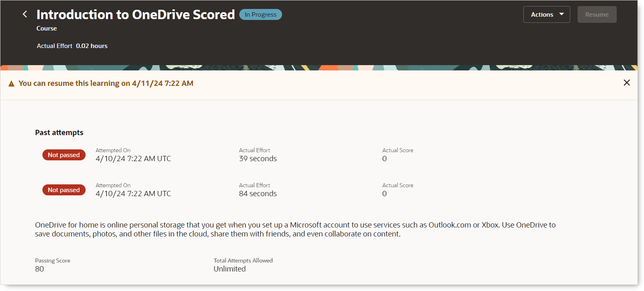Open the Actions dropdown menu

click(x=547, y=15)
